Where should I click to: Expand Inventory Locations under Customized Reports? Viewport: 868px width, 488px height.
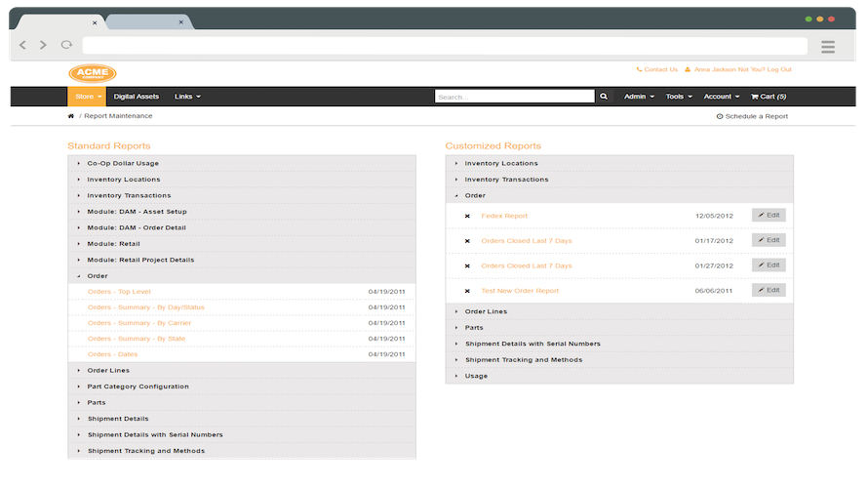tap(619, 163)
